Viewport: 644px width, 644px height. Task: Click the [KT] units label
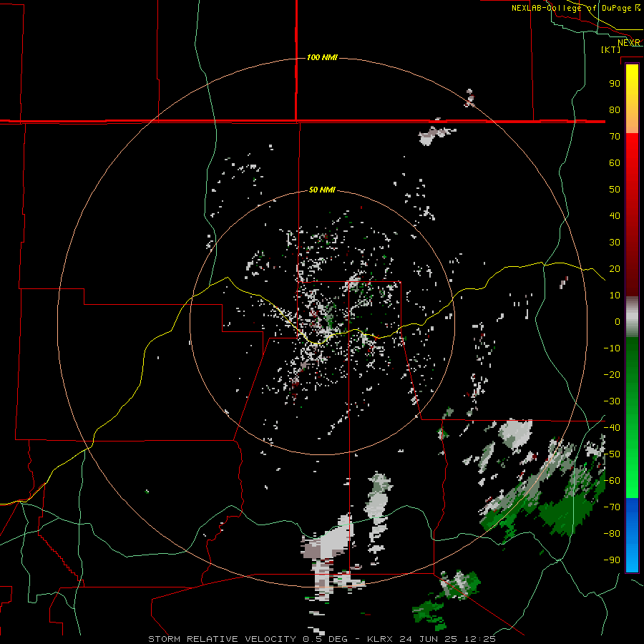tap(611, 49)
